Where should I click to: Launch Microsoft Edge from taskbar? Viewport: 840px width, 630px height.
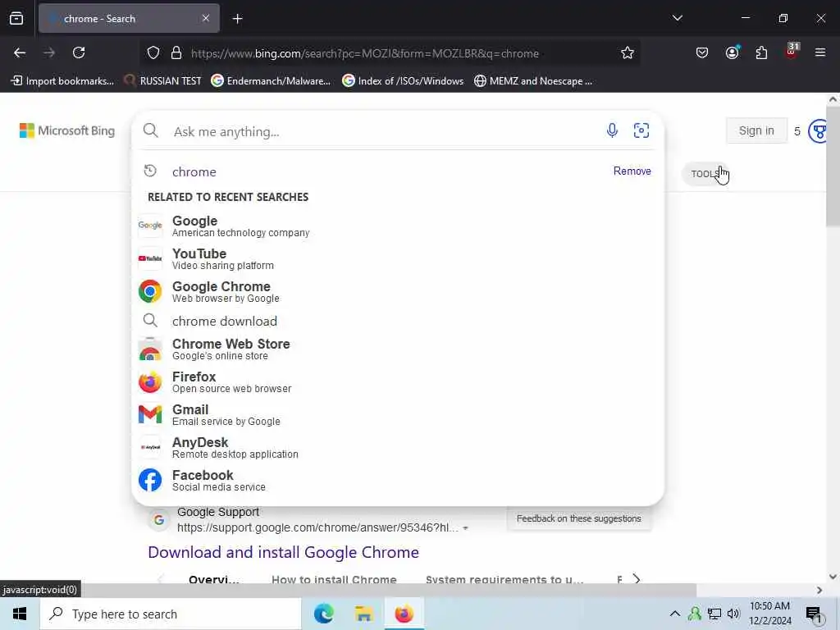pos(323,614)
